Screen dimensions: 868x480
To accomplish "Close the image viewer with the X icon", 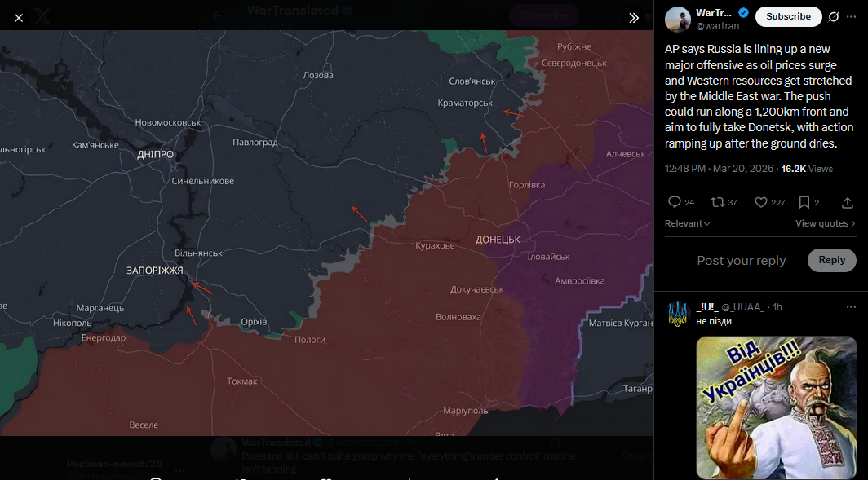I will click(19, 18).
